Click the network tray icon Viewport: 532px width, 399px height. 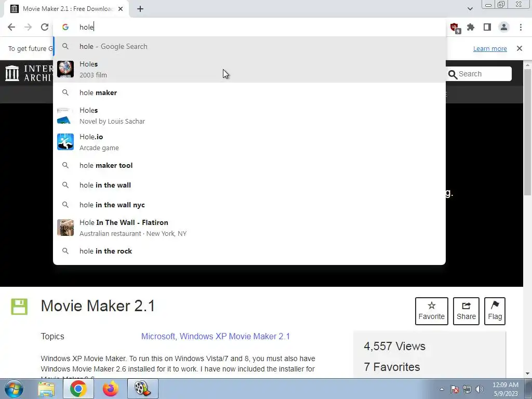pos(467,389)
